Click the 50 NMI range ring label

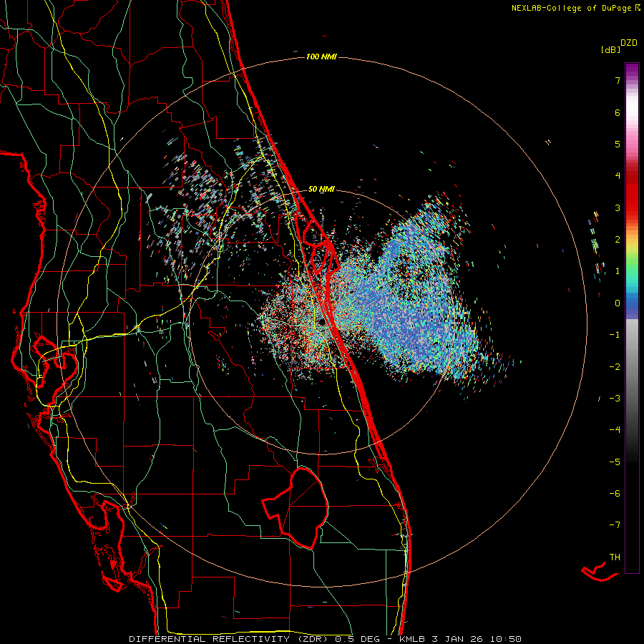321,190
